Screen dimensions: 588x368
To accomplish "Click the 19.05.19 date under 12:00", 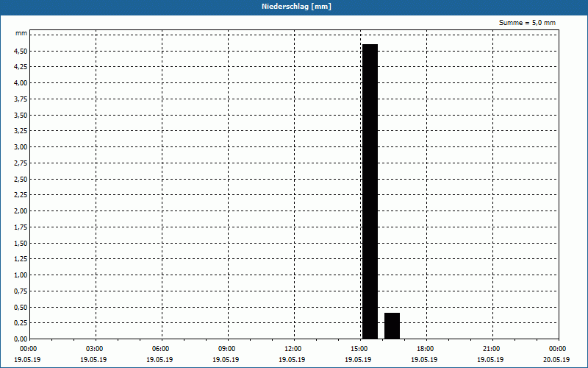I will coord(292,360).
